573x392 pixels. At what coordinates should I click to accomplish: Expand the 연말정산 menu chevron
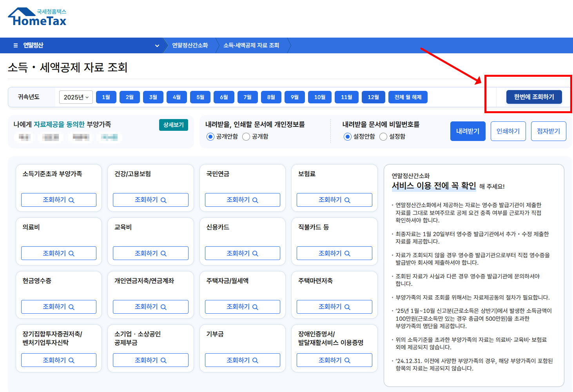coord(157,45)
